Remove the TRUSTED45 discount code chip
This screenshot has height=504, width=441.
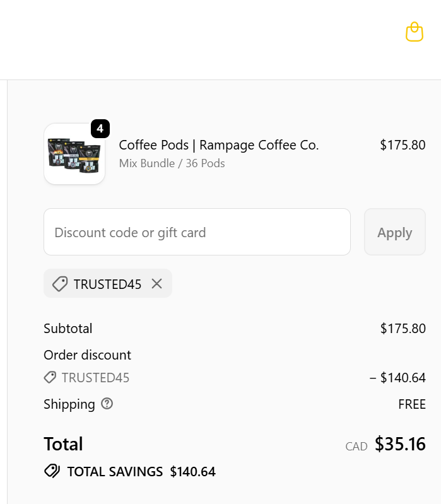coord(157,284)
